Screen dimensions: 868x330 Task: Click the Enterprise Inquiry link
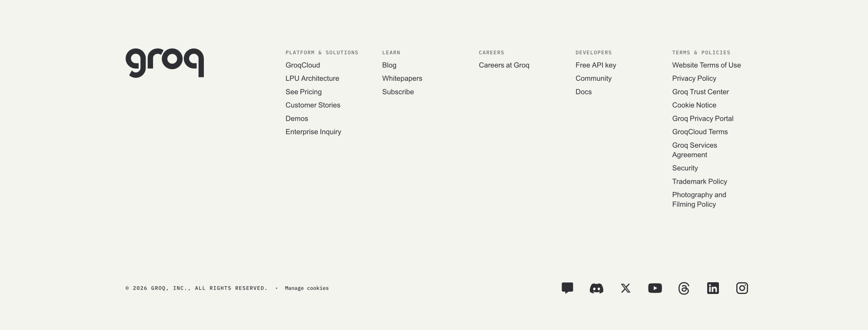click(x=313, y=132)
